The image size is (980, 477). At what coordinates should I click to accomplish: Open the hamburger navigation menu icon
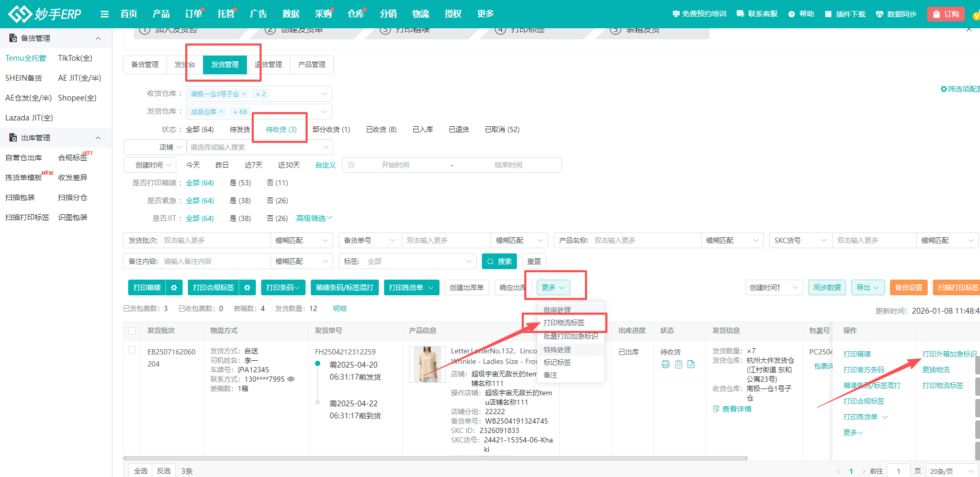pyautogui.click(x=104, y=14)
